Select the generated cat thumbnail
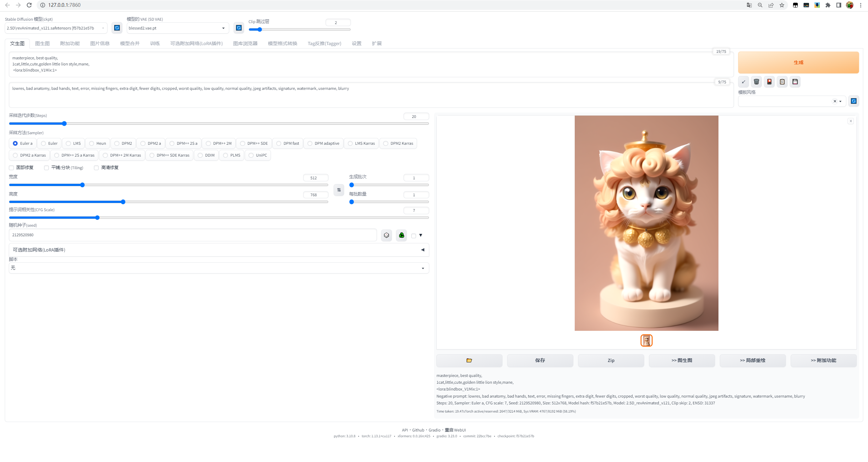Screen dimensions: 868x462 coord(647,340)
